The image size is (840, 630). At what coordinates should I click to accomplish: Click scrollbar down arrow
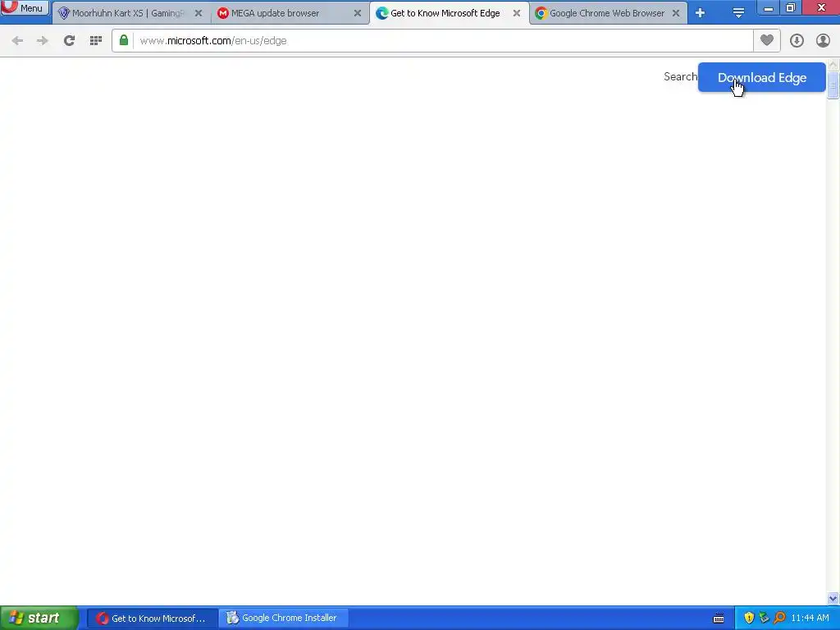point(833,598)
